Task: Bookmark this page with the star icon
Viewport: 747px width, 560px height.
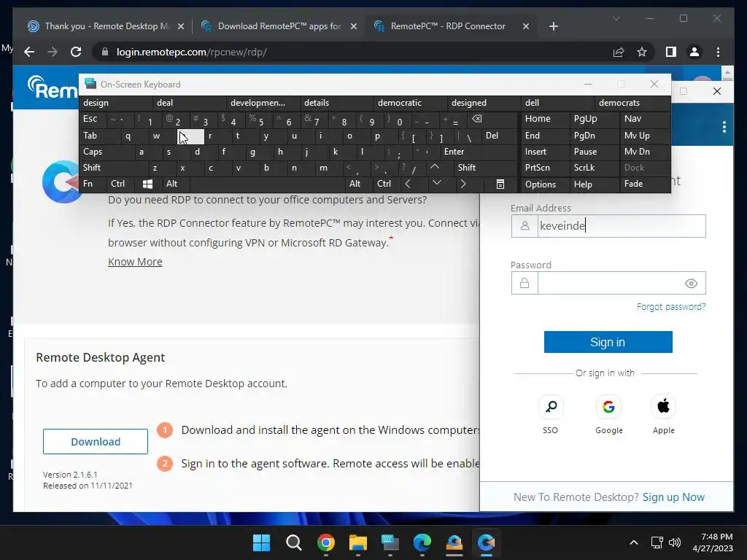Action: click(x=642, y=52)
